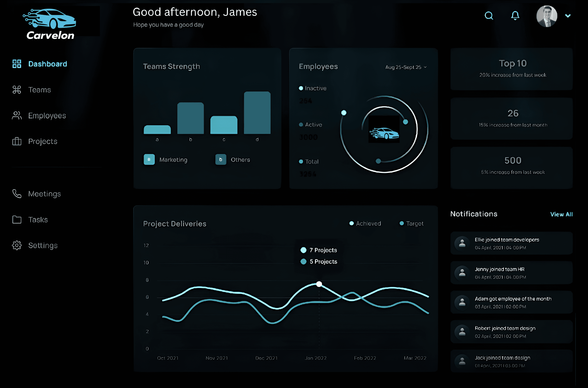Click the white Jan 2022 chart marker
Image resolution: width=588 pixels, height=388 pixels.
pos(319,284)
